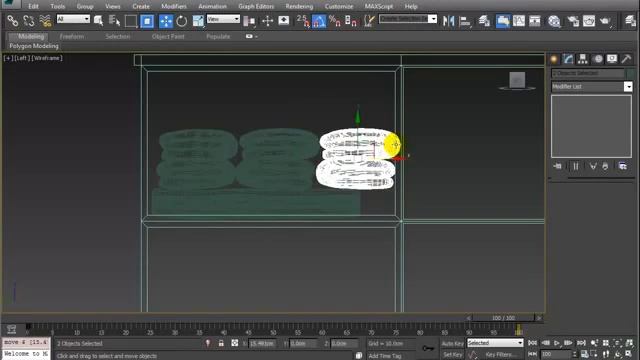Switch to Freeform ribbon tab
640x360 pixels.
tap(72, 36)
